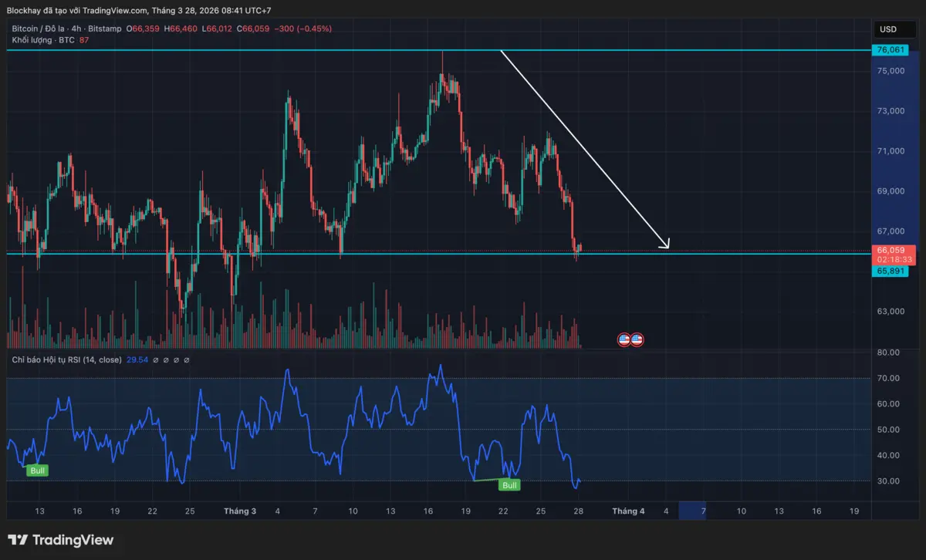The height and width of the screenshot is (560, 926).
Task: Open symbol search via Bitcoin / Đô la title
Action: tap(38, 29)
